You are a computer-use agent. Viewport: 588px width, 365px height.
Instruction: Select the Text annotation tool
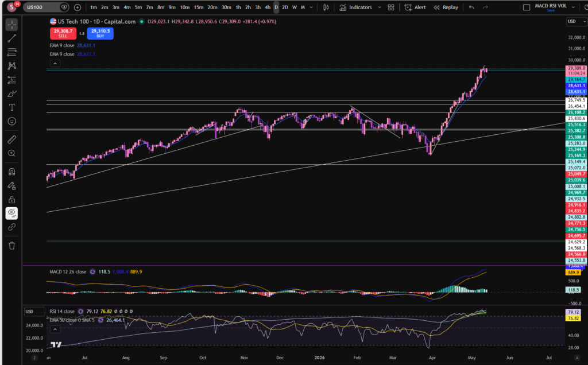(x=12, y=107)
